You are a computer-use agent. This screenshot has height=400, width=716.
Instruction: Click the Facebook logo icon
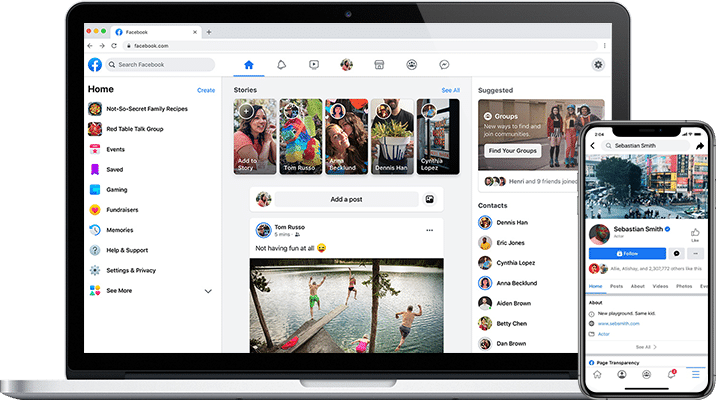95,65
